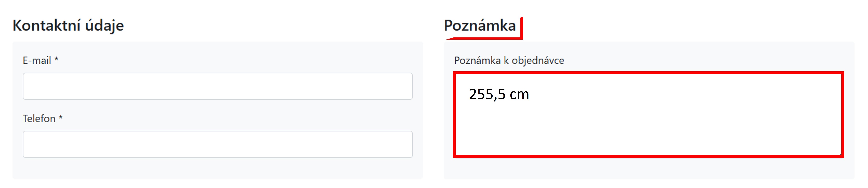
Task: Click the red highlight border of the note textarea
Action: [x=648, y=73]
